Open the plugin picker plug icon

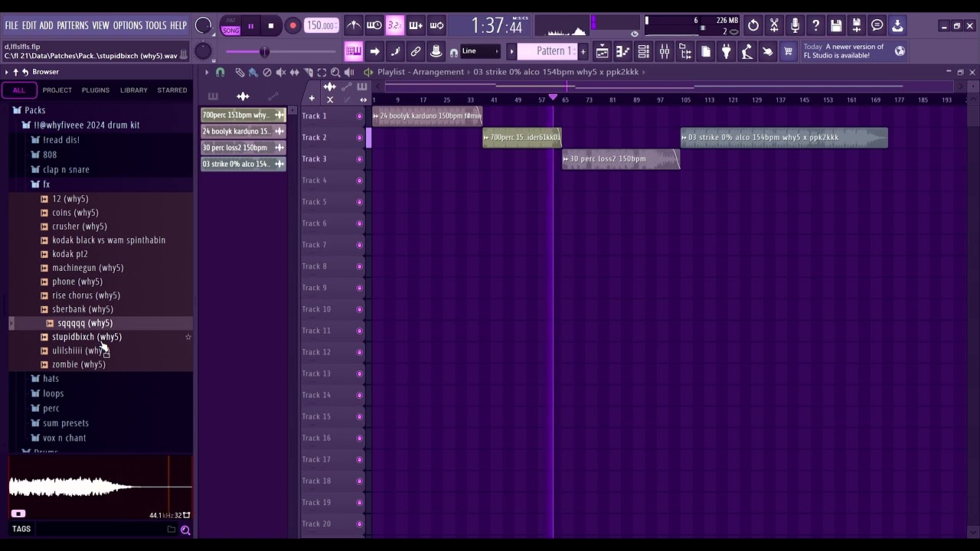click(x=727, y=51)
